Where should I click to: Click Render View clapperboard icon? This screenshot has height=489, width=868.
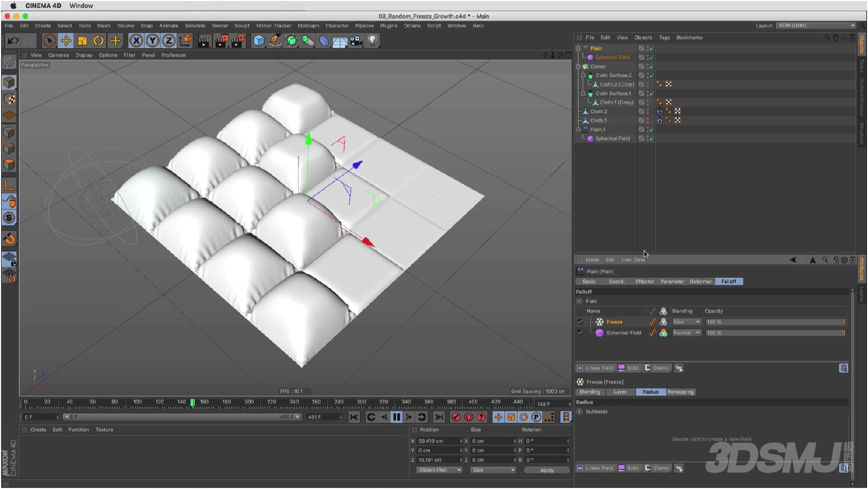click(205, 40)
